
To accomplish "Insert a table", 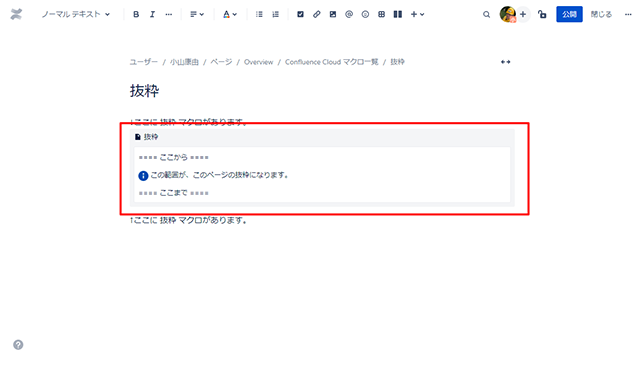I will click(381, 14).
